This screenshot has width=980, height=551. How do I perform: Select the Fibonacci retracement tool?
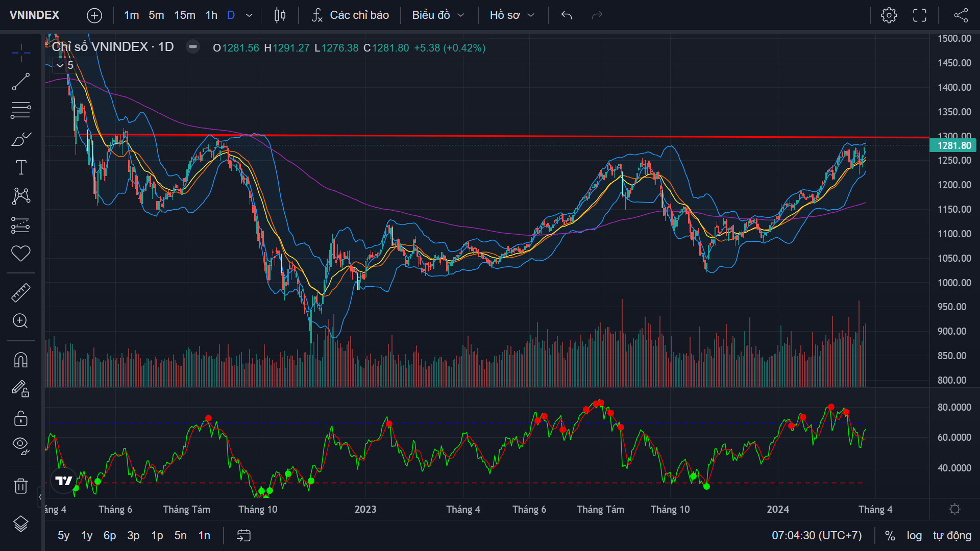tap(21, 110)
